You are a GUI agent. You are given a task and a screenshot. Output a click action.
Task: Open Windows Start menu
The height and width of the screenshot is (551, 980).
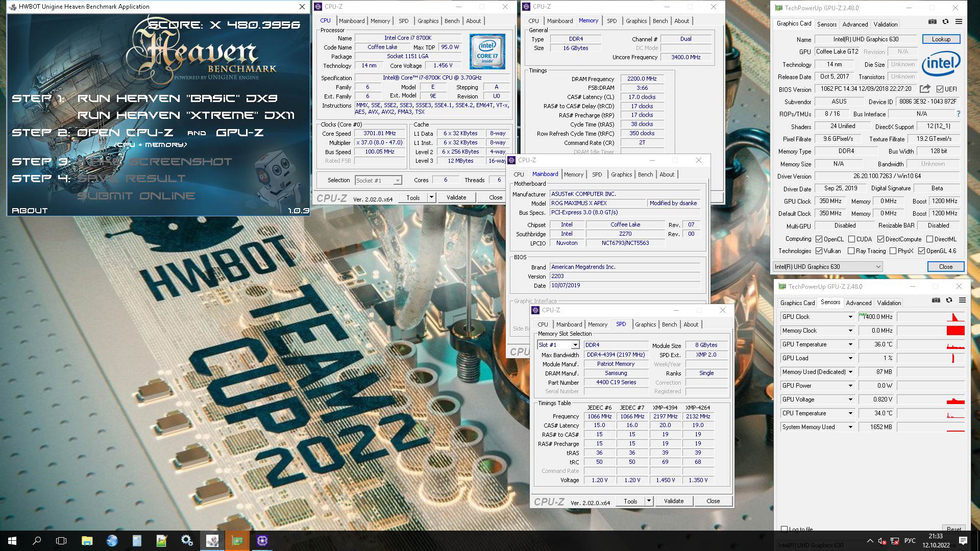(x=12, y=541)
